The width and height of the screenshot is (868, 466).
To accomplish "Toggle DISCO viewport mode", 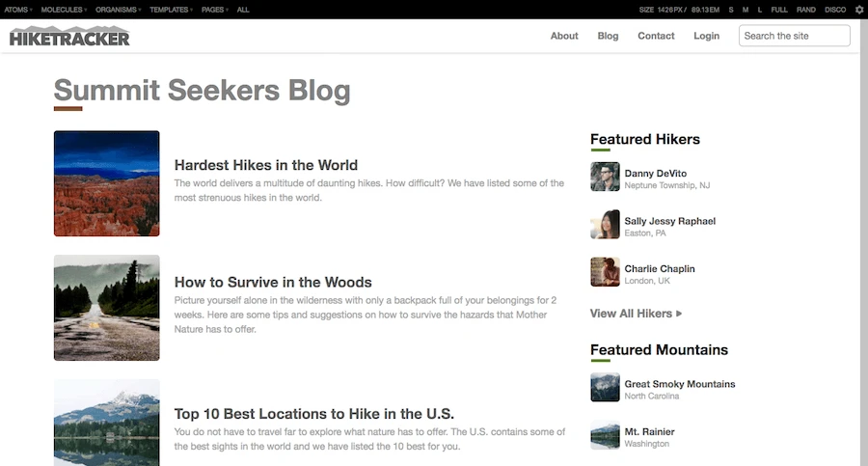I will click(835, 10).
